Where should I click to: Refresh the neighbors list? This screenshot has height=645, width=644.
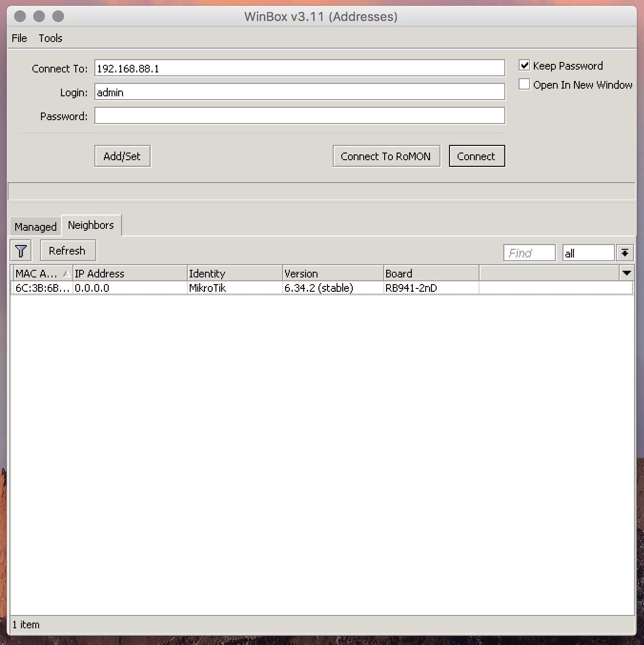[67, 251]
